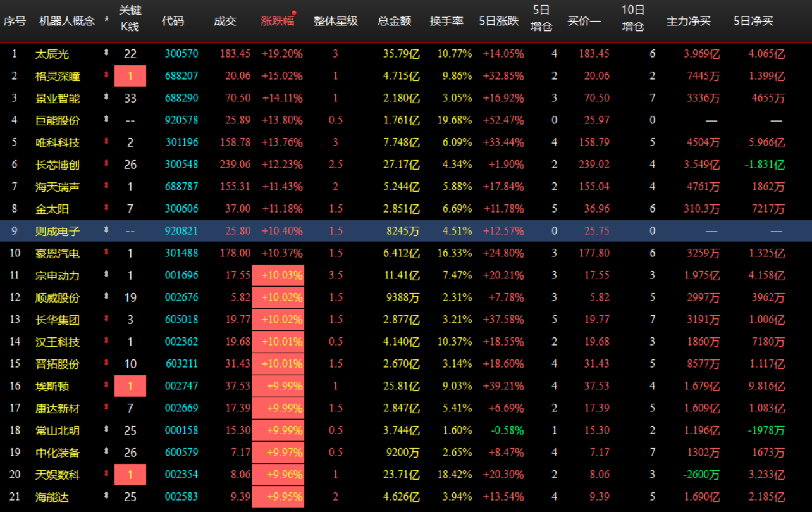Click the red key K-line cell for 格灵深瞳
Viewport: 812px width, 512px height.
pyautogui.click(x=130, y=76)
